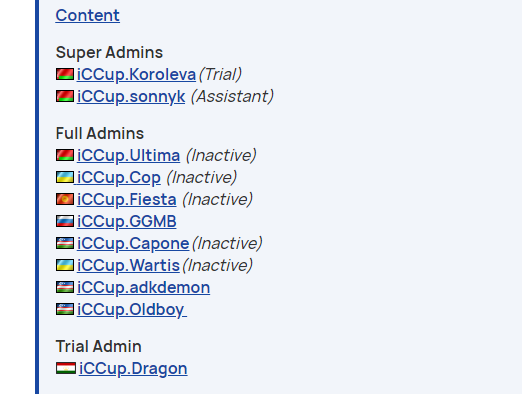Click Tajikistan flag icon beside iCCup.Dragon
The height and width of the screenshot is (394, 522).
(x=66, y=368)
